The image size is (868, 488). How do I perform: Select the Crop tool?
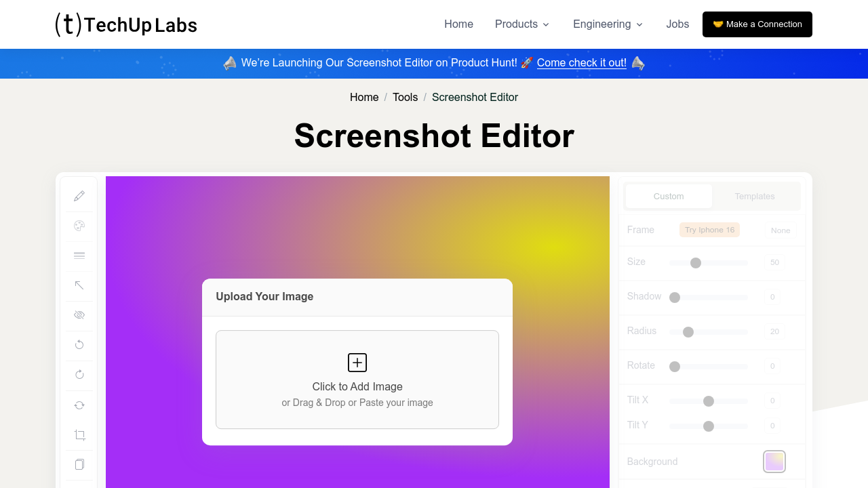(79, 435)
